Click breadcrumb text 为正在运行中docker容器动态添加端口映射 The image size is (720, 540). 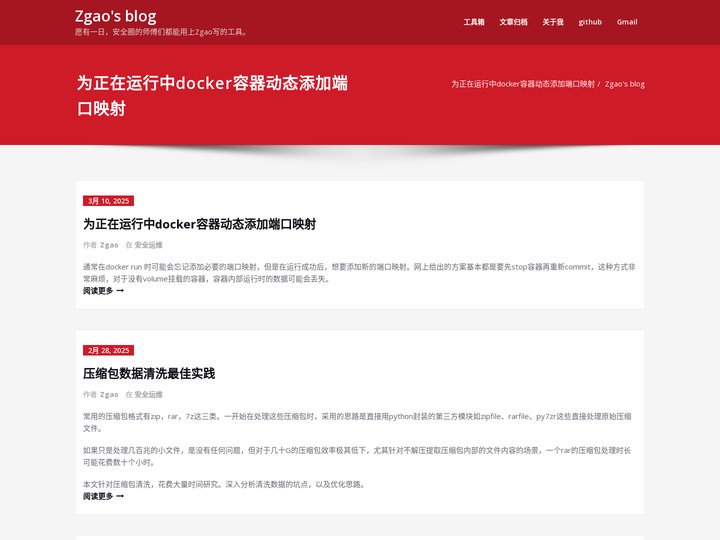pos(523,84)
